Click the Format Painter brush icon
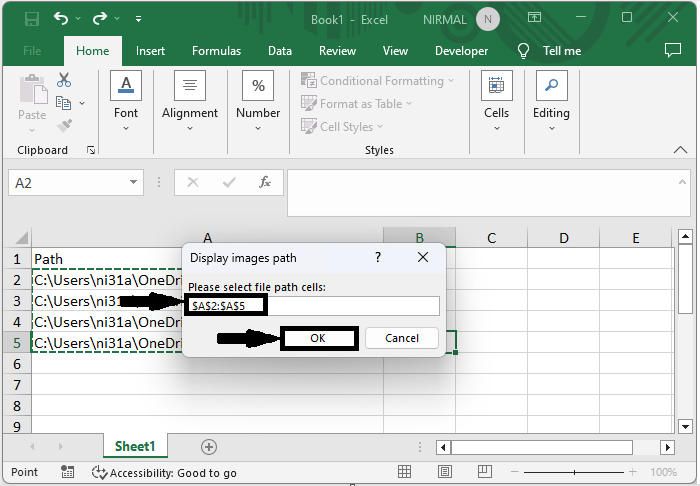The image size is (700, 486). [x=64, y=125]
